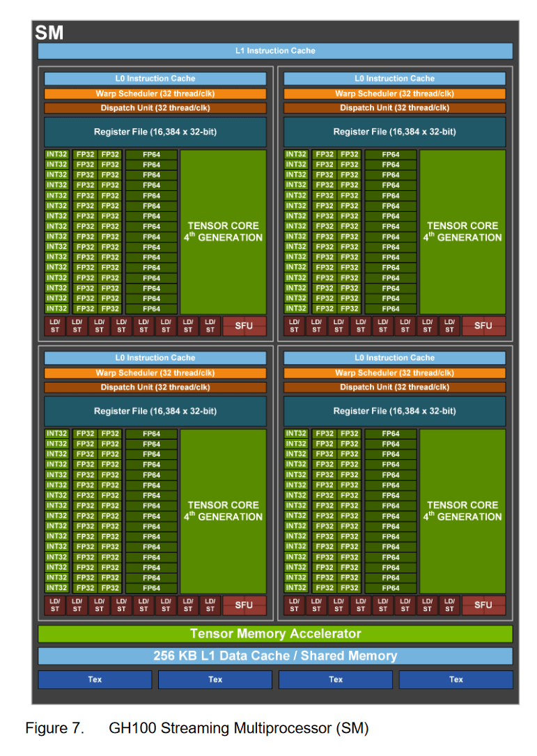Select Register File in upper-right partition

[x=395, y=132]
